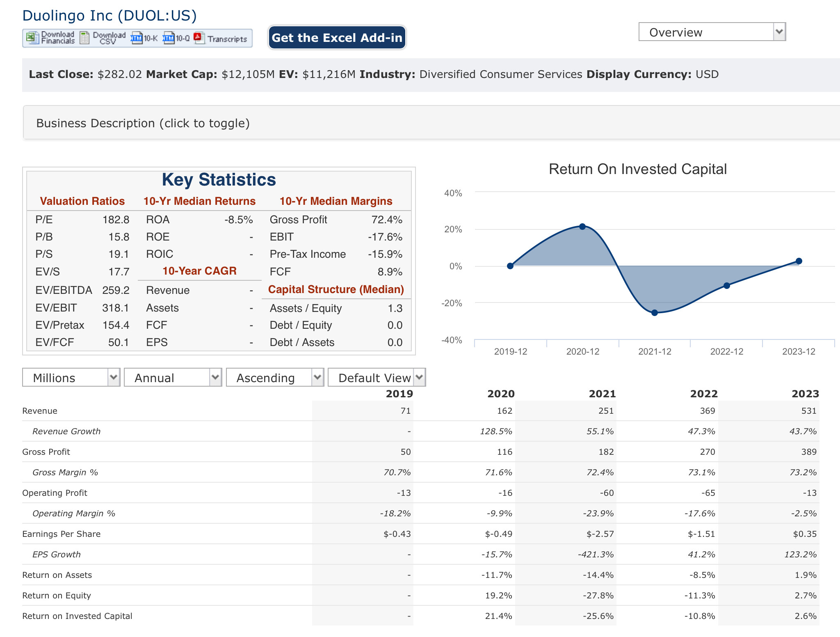Click the 2023-12 chart data point
840x637 pixels.
(799, 261)
